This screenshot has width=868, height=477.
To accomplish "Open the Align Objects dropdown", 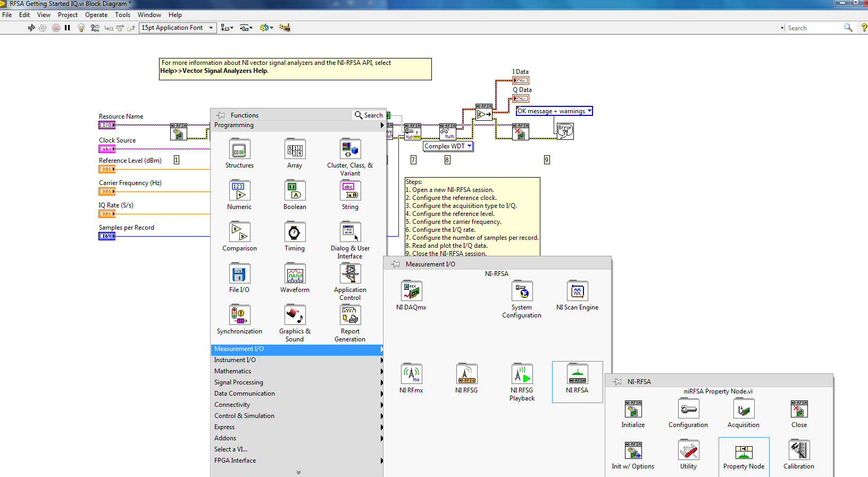I will (227, 28).
